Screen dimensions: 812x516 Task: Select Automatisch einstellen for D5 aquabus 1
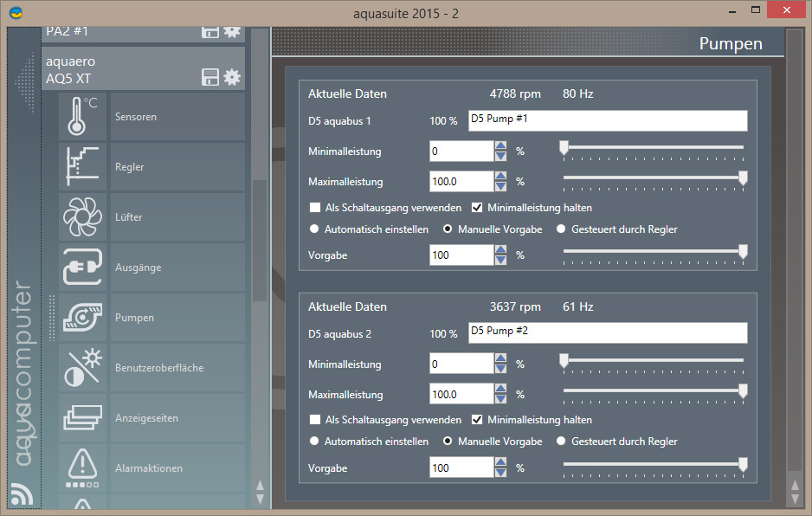pyautogui.click(x=315, y=229)
